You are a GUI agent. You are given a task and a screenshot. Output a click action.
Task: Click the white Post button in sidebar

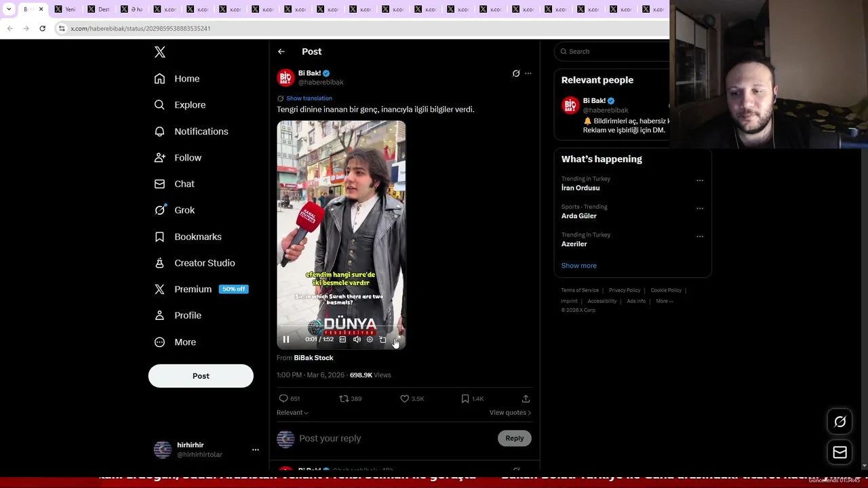click(x=201, y=376)
